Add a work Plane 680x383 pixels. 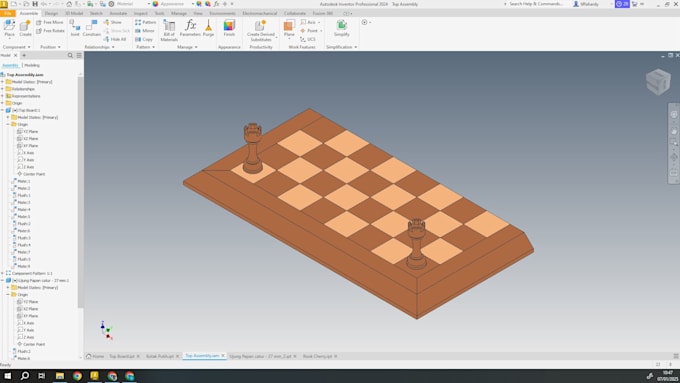click(289, 29)
